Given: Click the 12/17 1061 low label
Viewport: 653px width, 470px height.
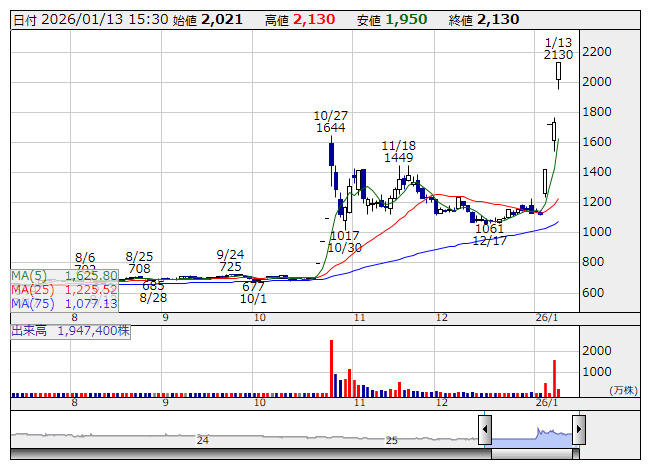Looking at the screenshot, I should tap(490, 234).
